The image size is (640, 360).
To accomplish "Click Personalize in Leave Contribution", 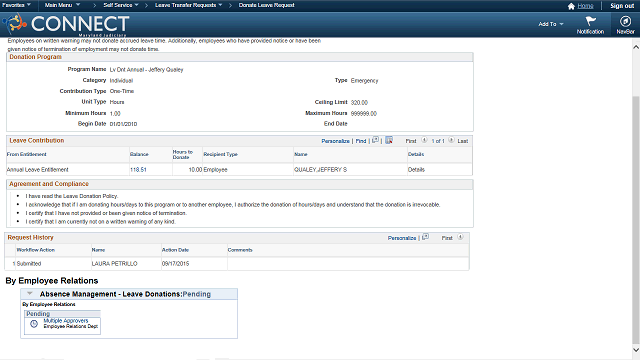I will (336, 141).
